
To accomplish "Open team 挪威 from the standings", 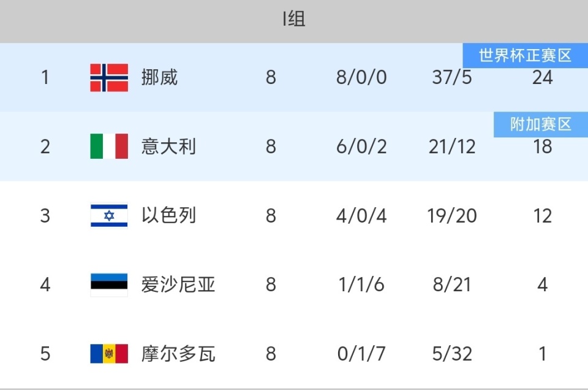I will [159, 78].
